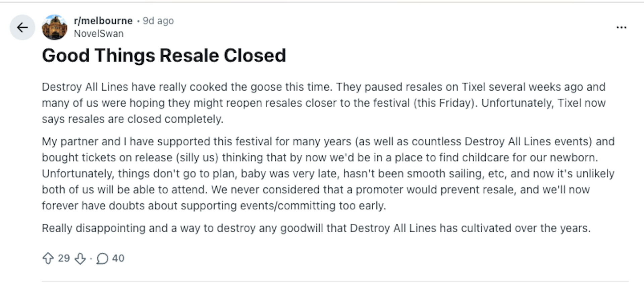
Task: Open the r/melbourne community avatar
Action: pos(54,28)
